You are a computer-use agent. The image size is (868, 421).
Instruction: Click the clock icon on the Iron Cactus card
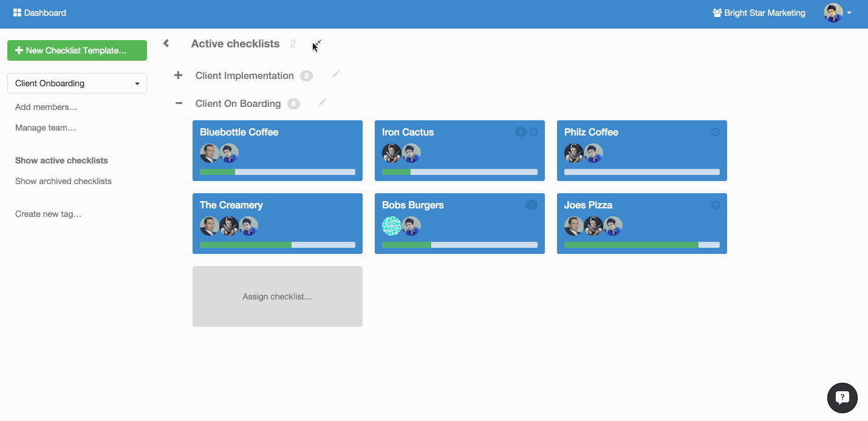[534, 131]
